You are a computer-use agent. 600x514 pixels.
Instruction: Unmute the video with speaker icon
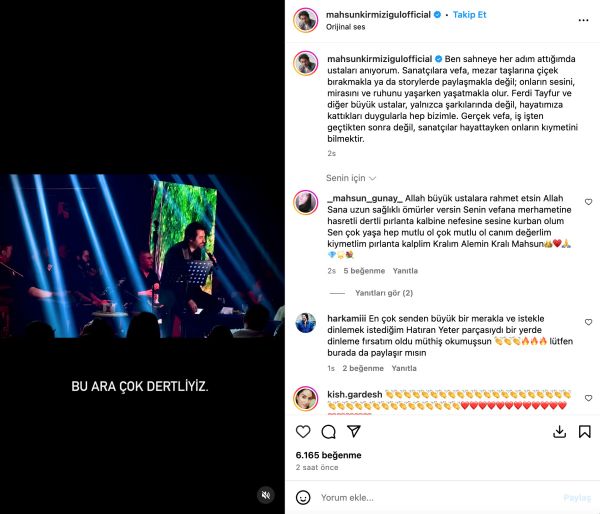coord(266,495)
